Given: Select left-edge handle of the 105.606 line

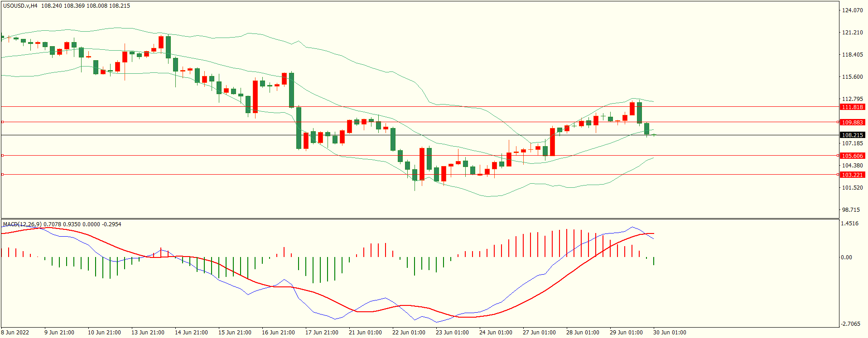Looking at the screenshot, I should point(2,156).
